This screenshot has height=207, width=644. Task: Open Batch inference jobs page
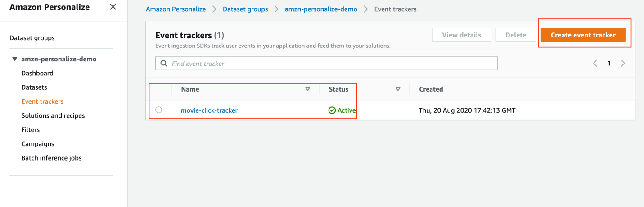pos(51,158)
